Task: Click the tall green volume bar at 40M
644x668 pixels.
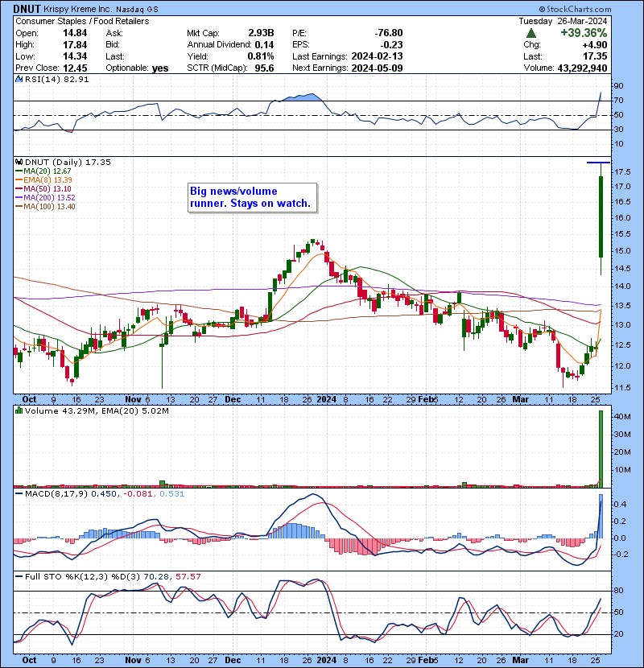Action: 601,448
